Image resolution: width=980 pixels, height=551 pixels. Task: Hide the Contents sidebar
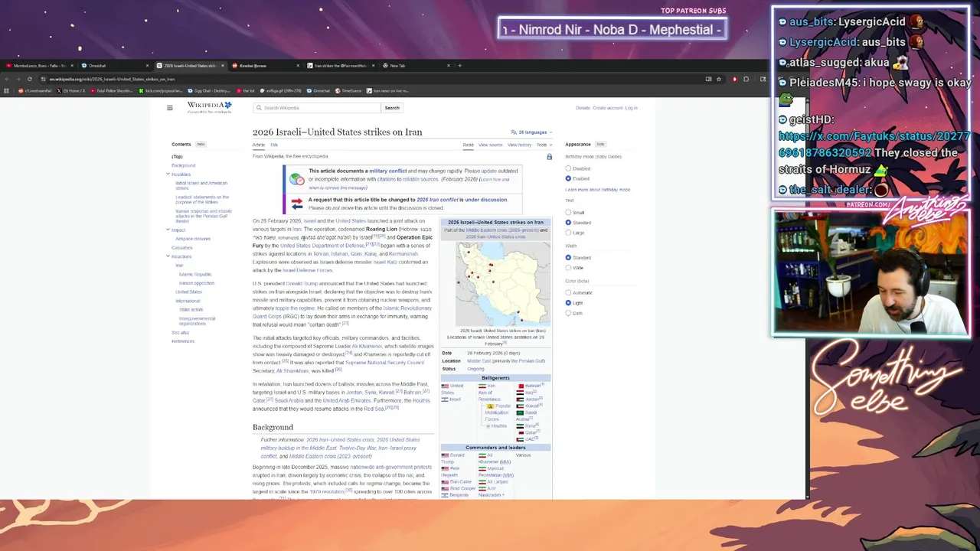pyautogui.click(x=201, y=145)
